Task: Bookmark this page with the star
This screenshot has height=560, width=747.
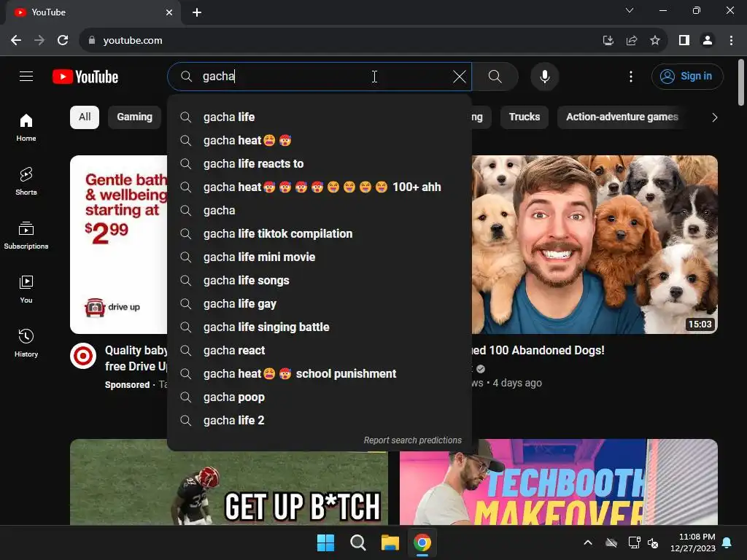Action: (x=655, y=41)
